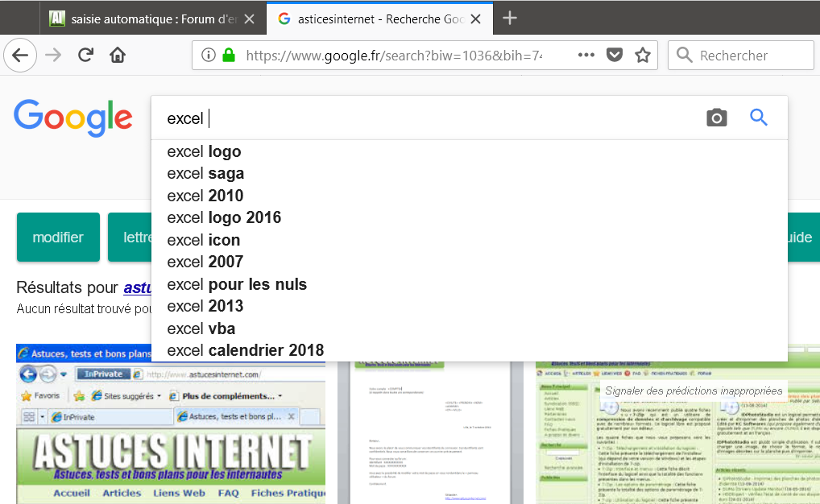Click the forward navigation arrow
The height and width of the screenshot is (504, 820).
(53, 55)
